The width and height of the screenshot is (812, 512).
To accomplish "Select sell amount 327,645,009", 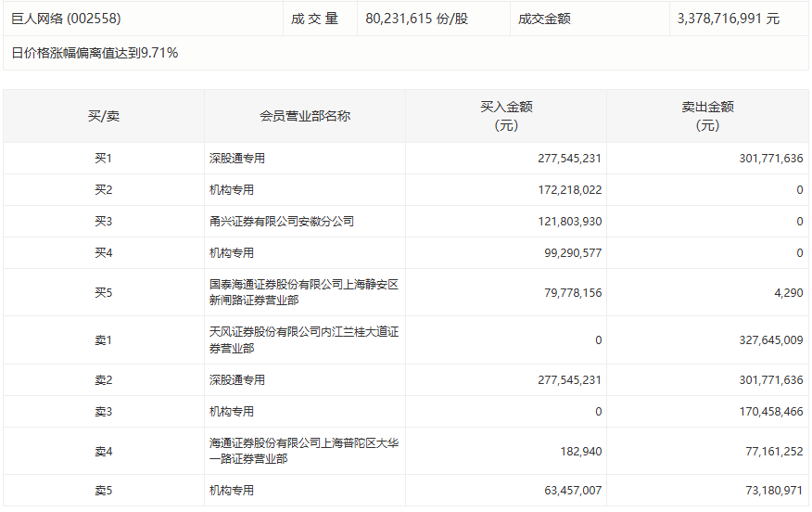I will point(771,340).
